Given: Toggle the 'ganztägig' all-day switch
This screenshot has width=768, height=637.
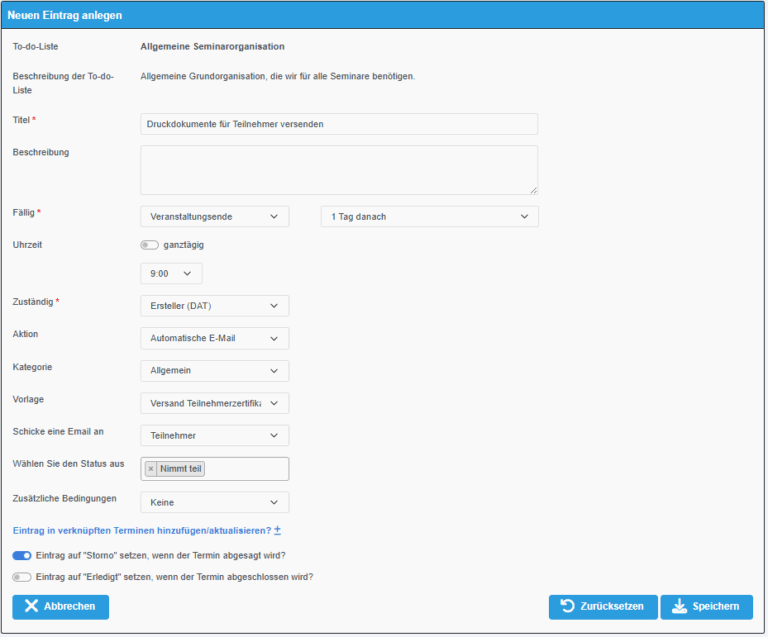Looking at the screenshot, I should coord(150,245).
